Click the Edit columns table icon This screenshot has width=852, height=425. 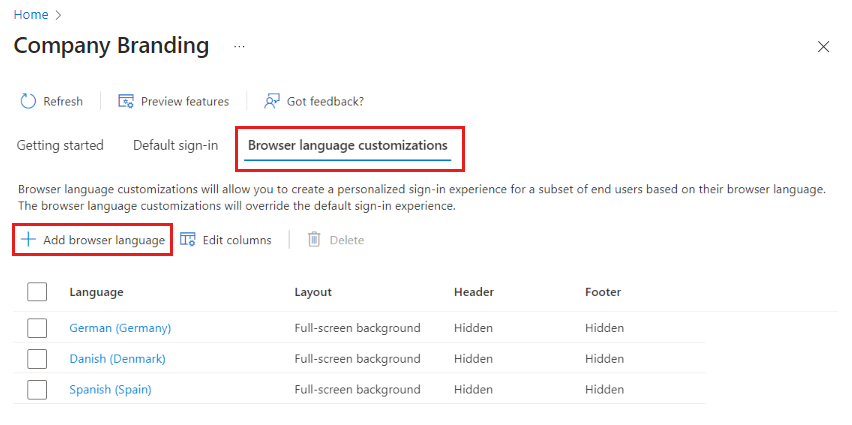pyautogui.click(x=187, y=240)
